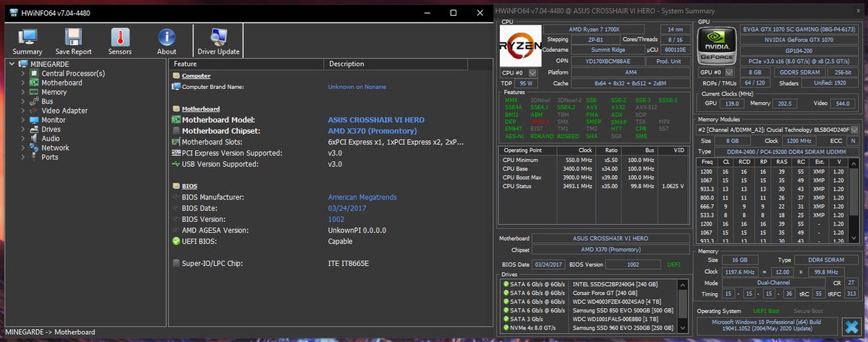Click the Save Report floppy icon
This screenshot has width=868, height=342.
pyautogui.click(x=73, y=38)
